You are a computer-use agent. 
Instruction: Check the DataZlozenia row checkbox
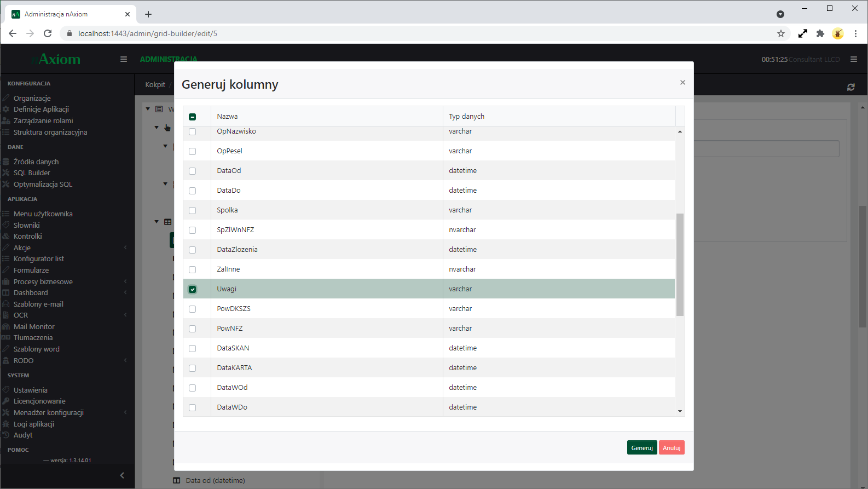tap(193, 250)
